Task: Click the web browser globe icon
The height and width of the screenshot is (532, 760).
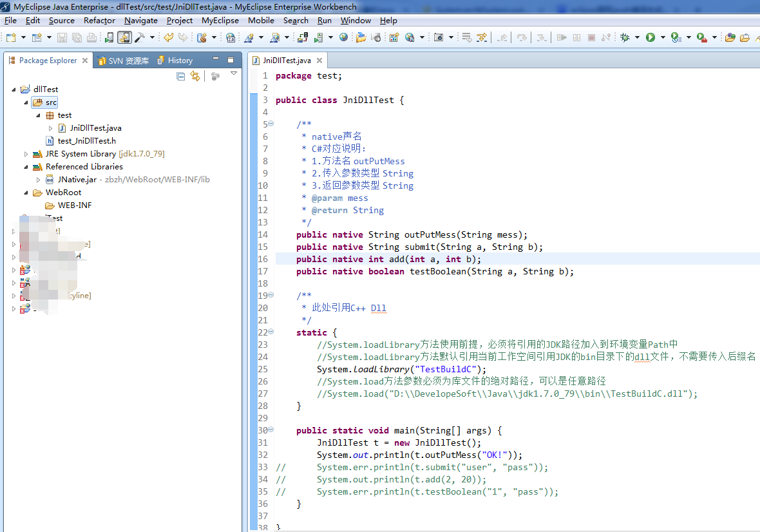Action: coord(344,37)
